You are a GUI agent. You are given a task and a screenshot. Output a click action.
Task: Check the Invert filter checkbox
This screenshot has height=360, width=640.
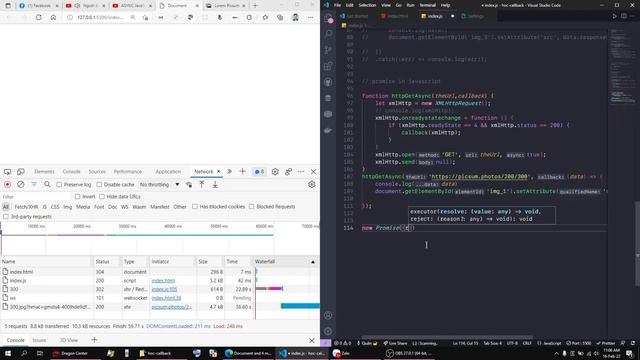click(x=77, y=196)
